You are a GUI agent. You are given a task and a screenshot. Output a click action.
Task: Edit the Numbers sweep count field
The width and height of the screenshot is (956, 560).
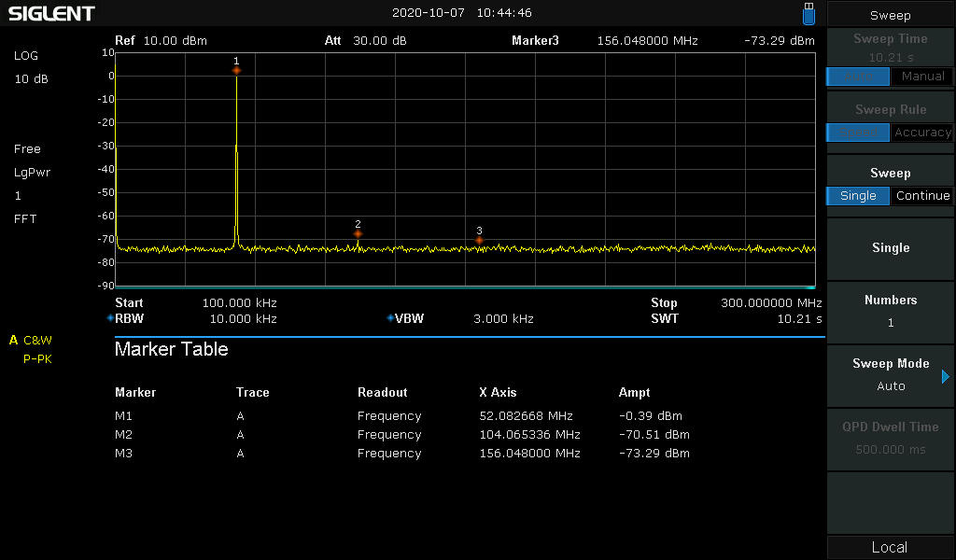890,312
